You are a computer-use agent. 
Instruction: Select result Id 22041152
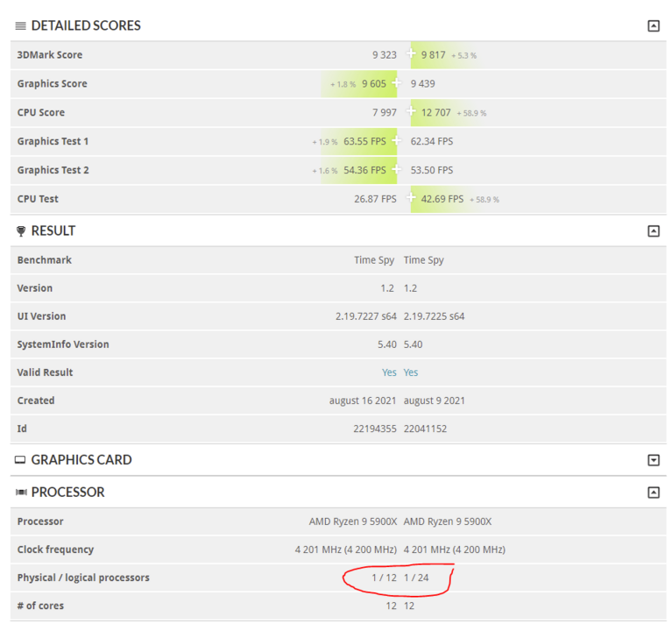(x=425, y=429)
